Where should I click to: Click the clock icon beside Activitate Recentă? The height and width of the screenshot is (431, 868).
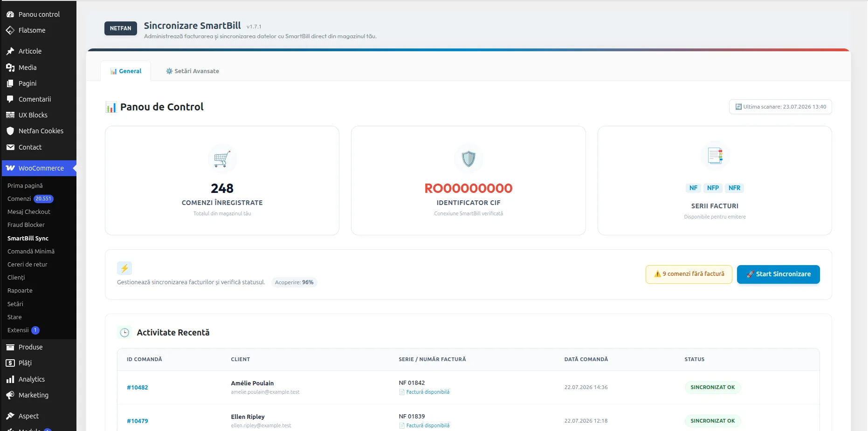click(x=124, y=333)
